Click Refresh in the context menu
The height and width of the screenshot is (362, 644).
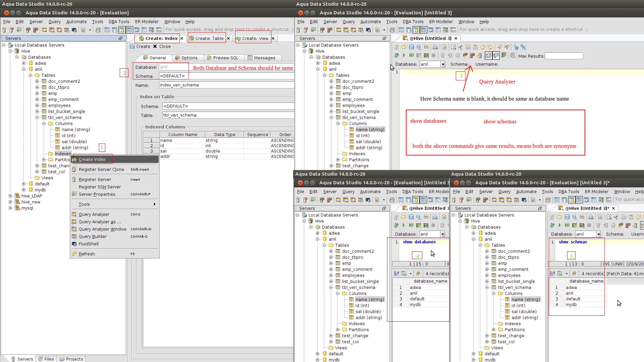point(87,254)
